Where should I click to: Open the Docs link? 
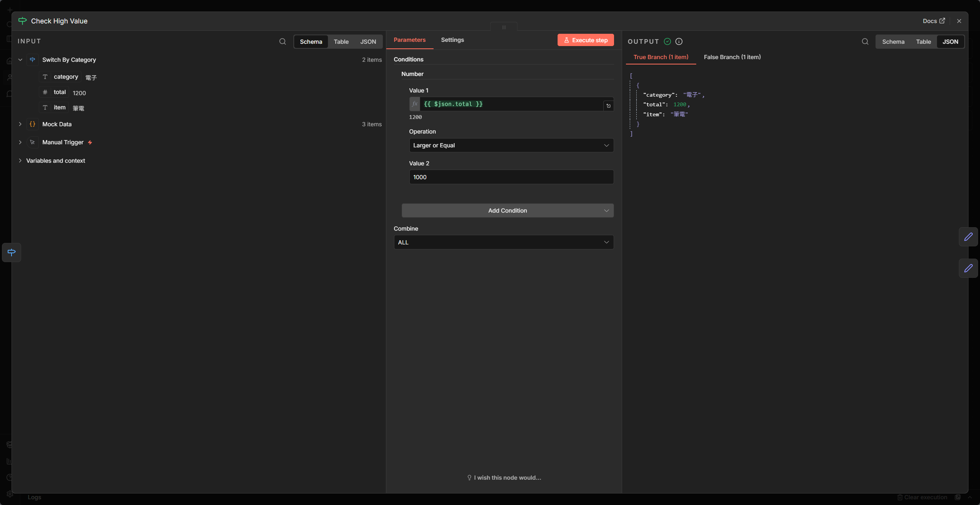pyautogui.click(x=933, y=21)
